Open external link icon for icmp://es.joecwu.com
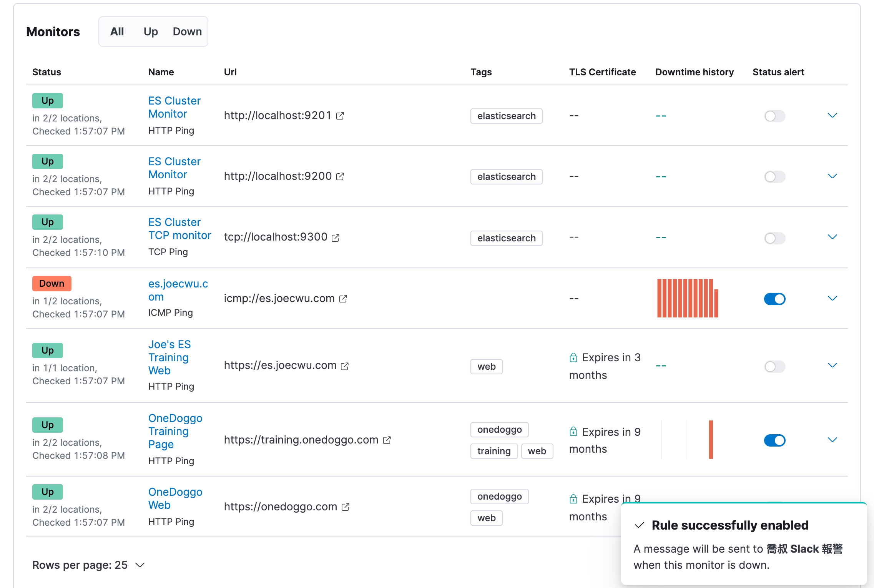874x588 pixels. point(343,299)
